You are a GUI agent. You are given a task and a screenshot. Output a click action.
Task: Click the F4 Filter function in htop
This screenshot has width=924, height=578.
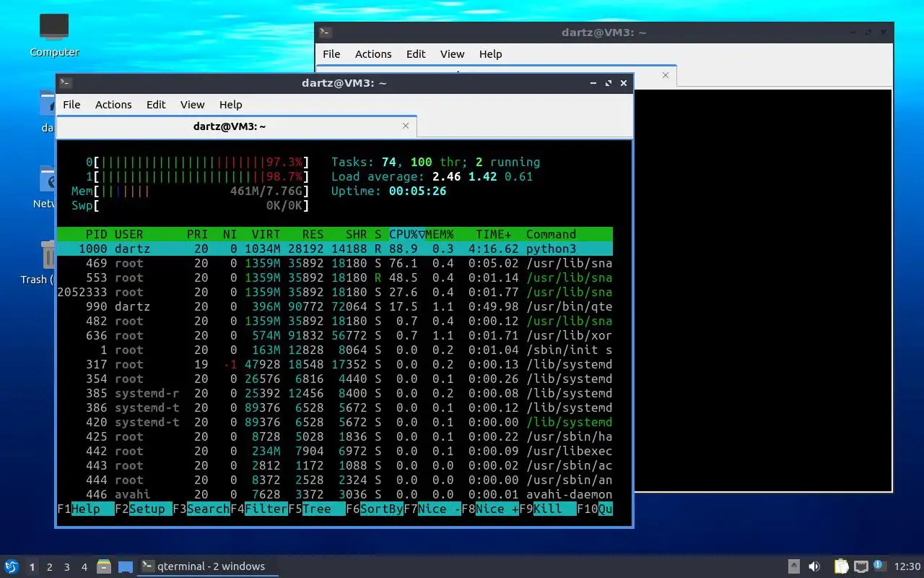click(x=259, y=509)
